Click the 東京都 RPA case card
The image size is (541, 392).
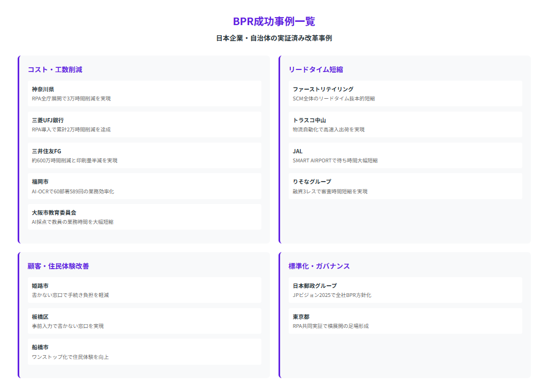[x=405, y=321]
